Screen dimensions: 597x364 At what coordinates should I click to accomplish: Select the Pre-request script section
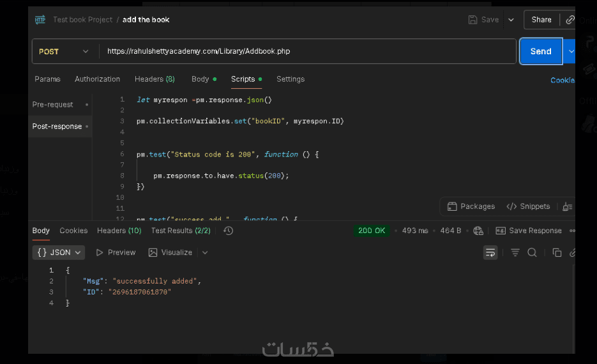point(53,105)
